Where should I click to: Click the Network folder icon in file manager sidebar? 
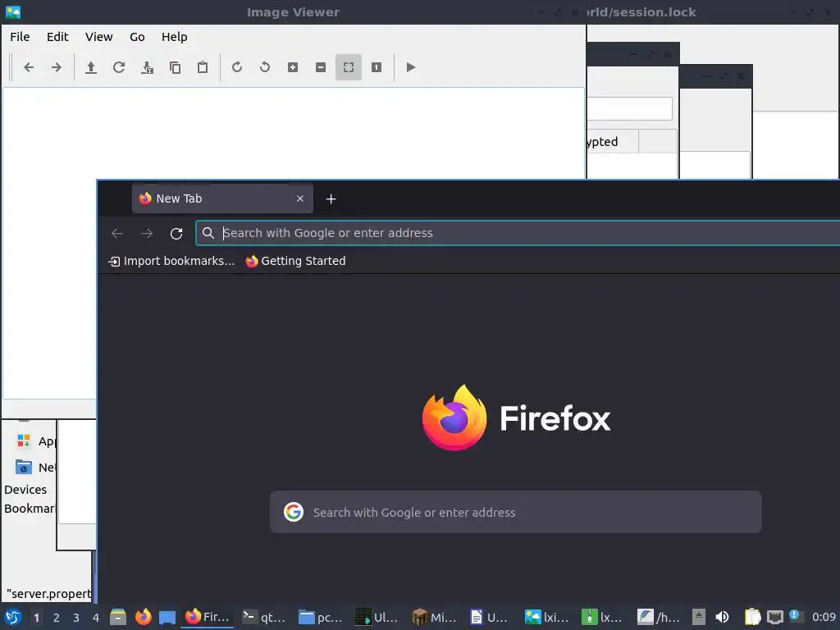pyautogui.click(x=24, y=467)
